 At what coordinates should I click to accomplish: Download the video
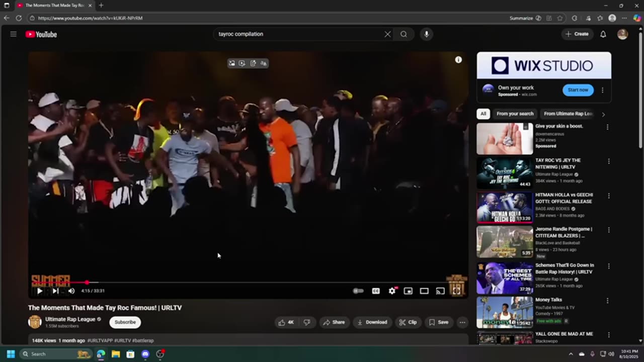(x=372, y=322)
